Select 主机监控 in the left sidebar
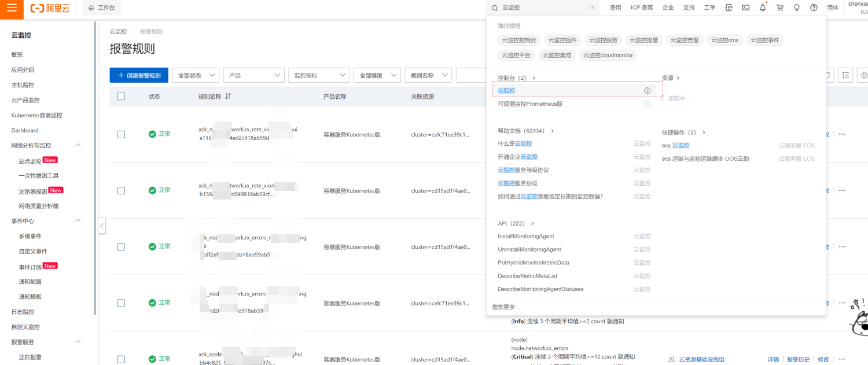Image resolution: width=868 pixels, height=365 pixels. 23,85
